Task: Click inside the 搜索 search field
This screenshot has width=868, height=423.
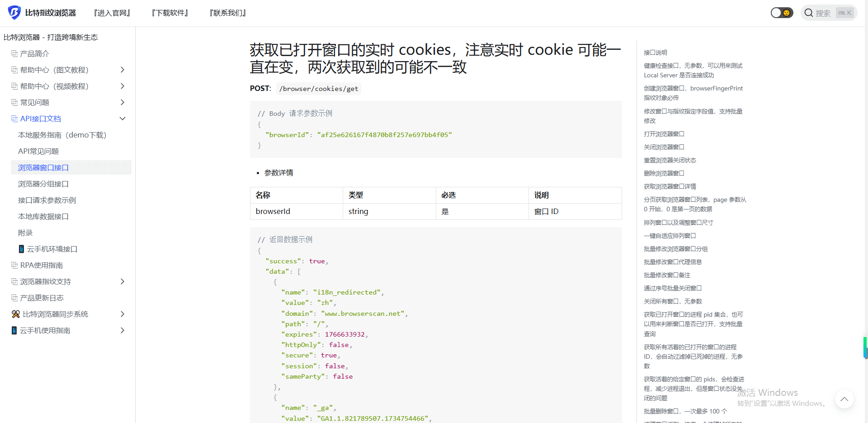Action: pyautogui.click(x=829, y=13)
